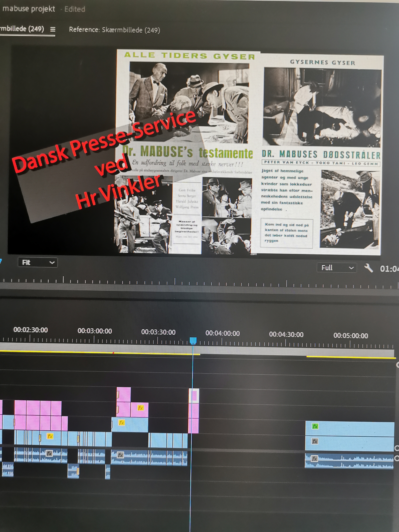Viewport: 399px width, 532px height.
Task: Click the red Dansk Presse-Service title text
Action: pyautogui.click(x=103, y=142)
